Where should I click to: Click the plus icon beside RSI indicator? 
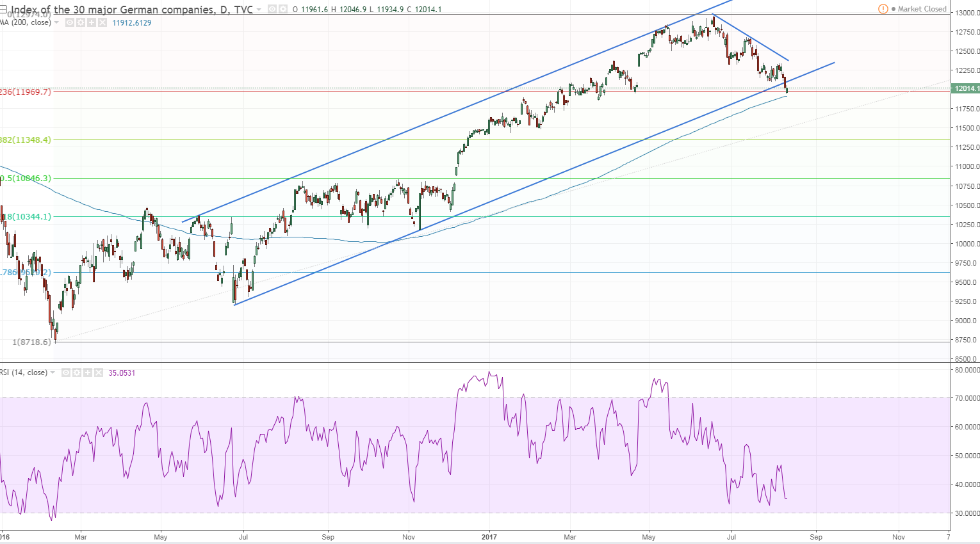pos(88,372)
